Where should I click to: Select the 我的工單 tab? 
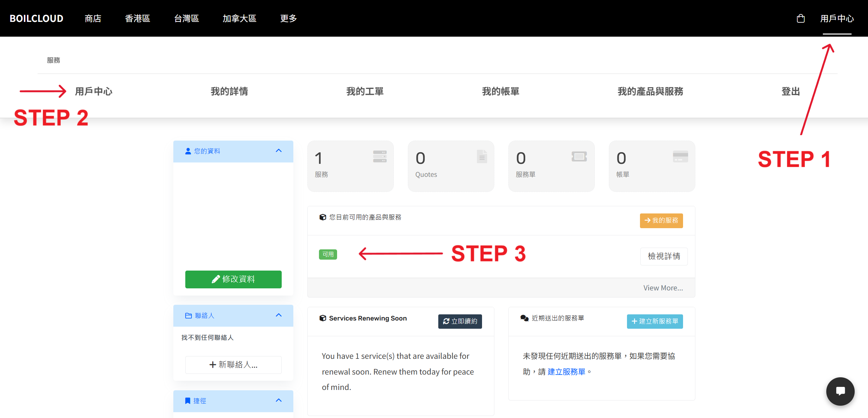click(x=365, y=91)
